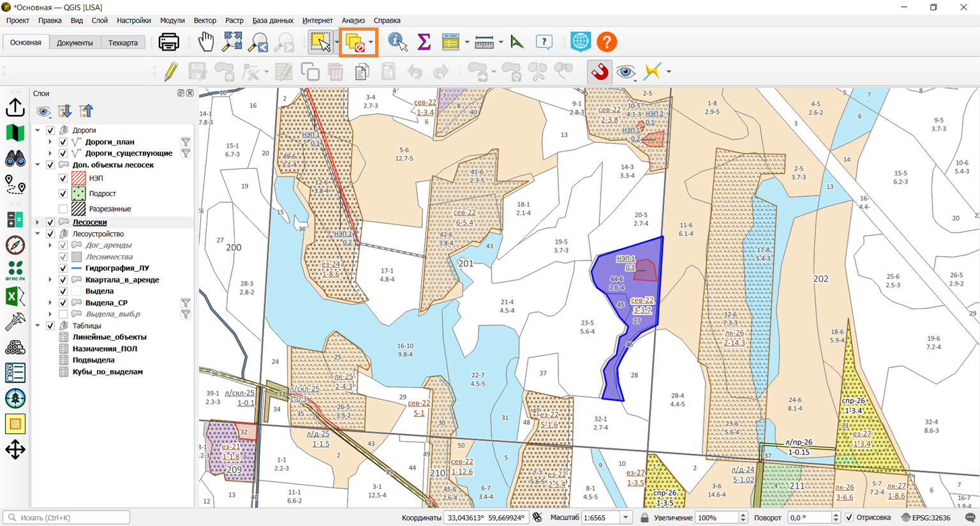This screenshot has width=980, height=526.
Task: Toggle the Дороги group checkbox
Action: [x=50, y=130]
